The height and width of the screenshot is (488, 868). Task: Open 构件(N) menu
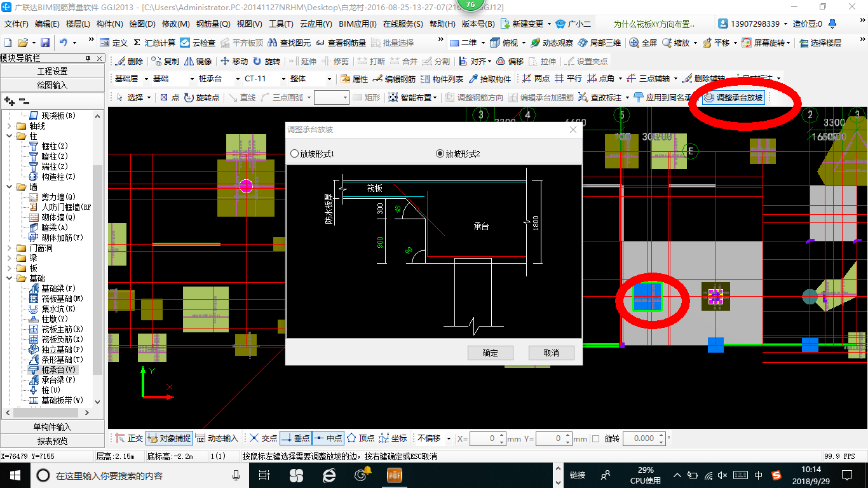click(109, 24)
